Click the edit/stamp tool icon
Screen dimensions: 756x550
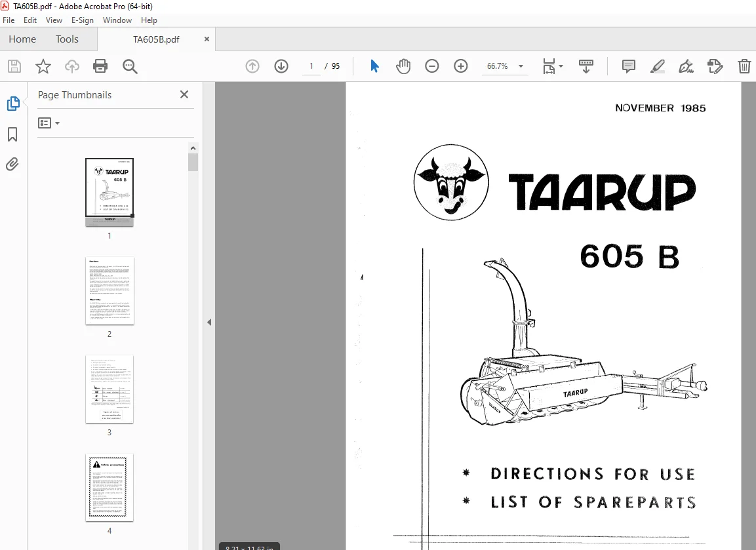pos(715,66)
